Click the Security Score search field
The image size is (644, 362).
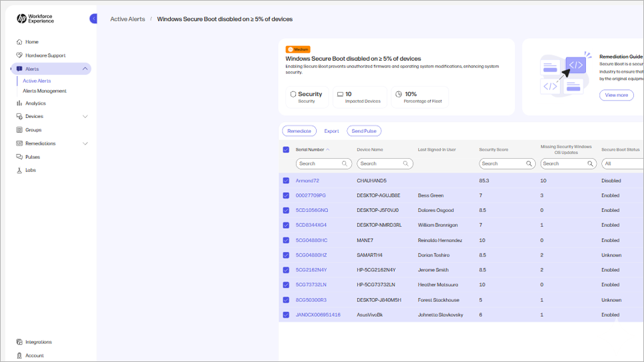tap(507, 163)
